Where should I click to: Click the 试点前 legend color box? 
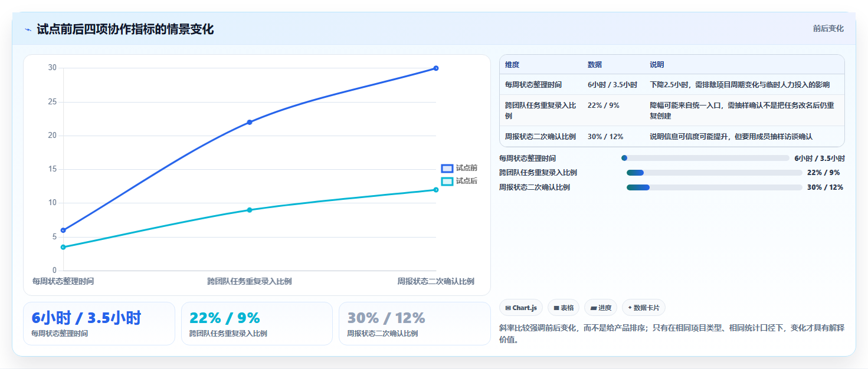click(447, 169)
